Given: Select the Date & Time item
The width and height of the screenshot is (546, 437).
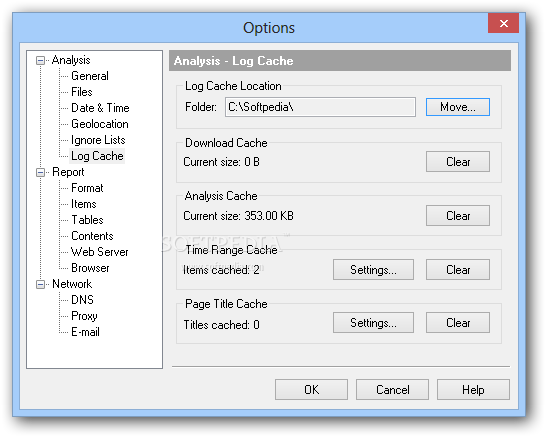Looking at the screenshot, I should (x=100, y=108).
